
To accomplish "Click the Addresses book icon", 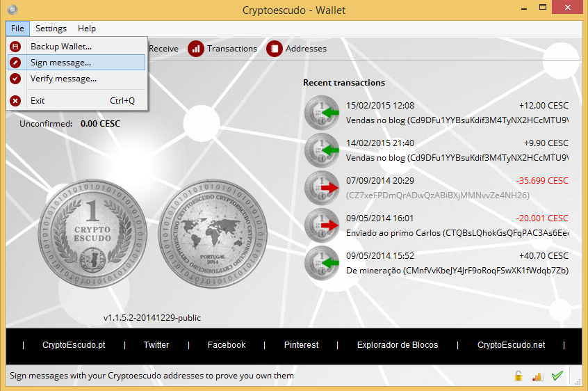I will click(274, 49).
